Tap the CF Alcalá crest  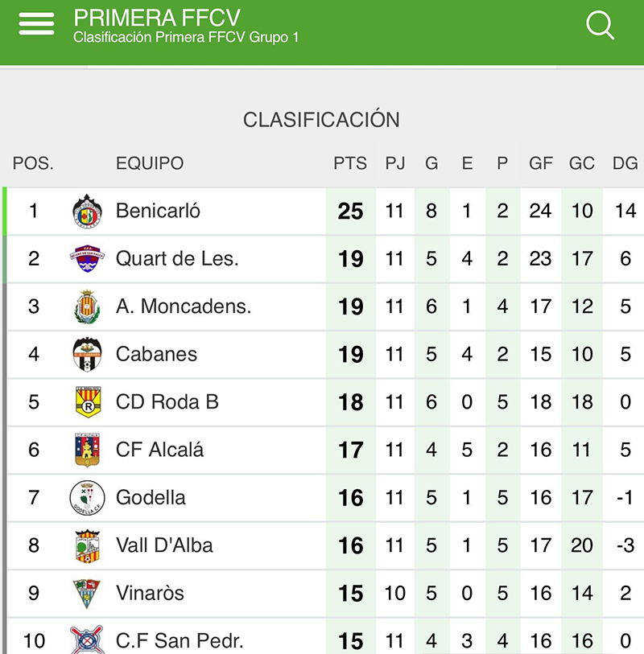coord(87,450)
